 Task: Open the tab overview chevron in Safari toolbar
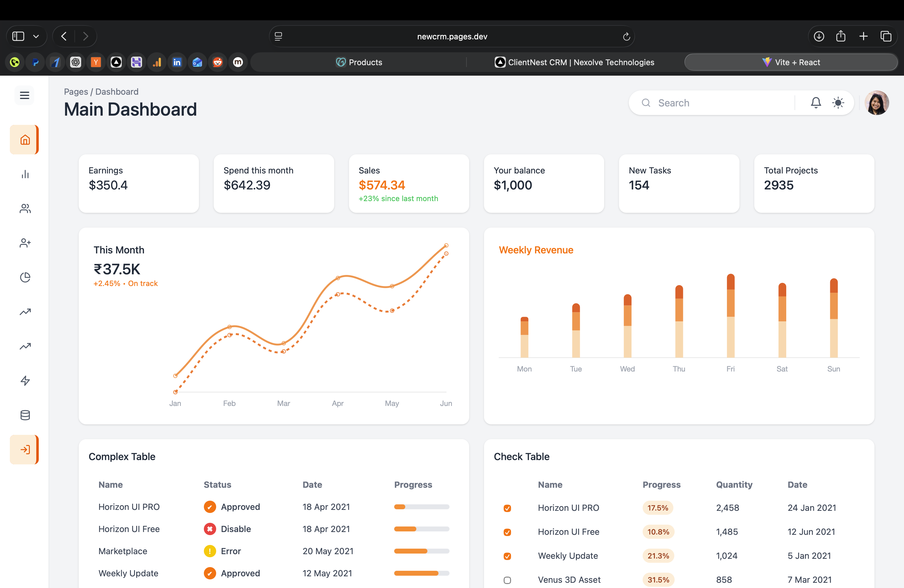pyautogui.click(x=36, y=36)
